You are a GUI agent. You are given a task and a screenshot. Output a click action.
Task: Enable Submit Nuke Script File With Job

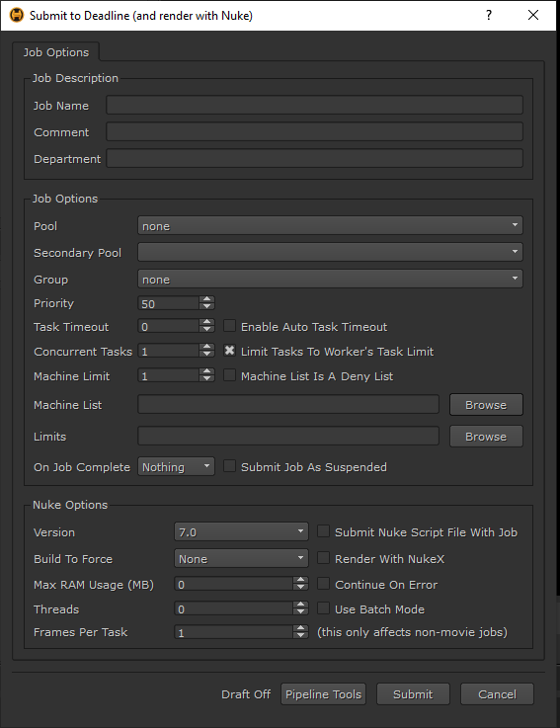[x=323, y=531]
